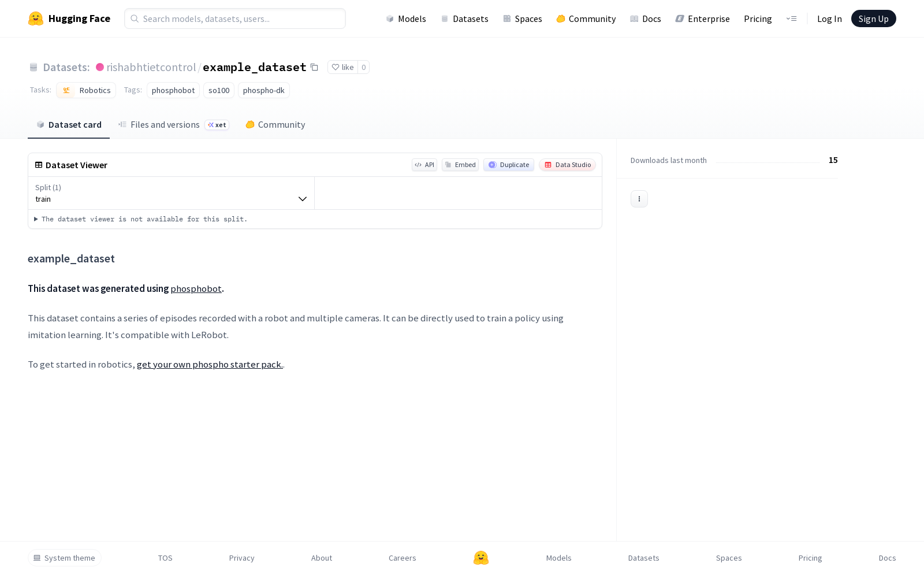Viewport: 924px width, 578px height.
Task: Click the pink rishabhtietcontrol avatar dot
Action: 100,67
